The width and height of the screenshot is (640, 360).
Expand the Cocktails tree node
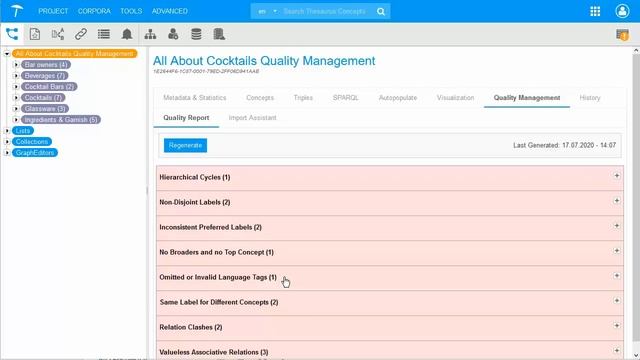click(16, 98)
